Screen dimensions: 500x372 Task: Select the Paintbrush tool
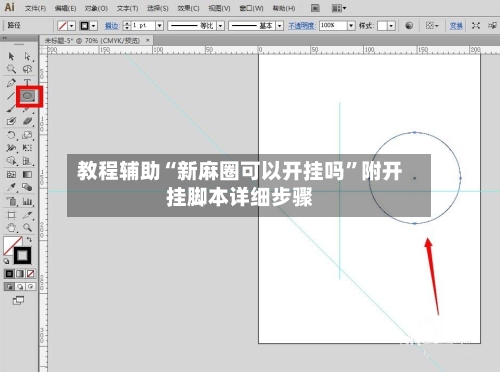coord(11,109)
